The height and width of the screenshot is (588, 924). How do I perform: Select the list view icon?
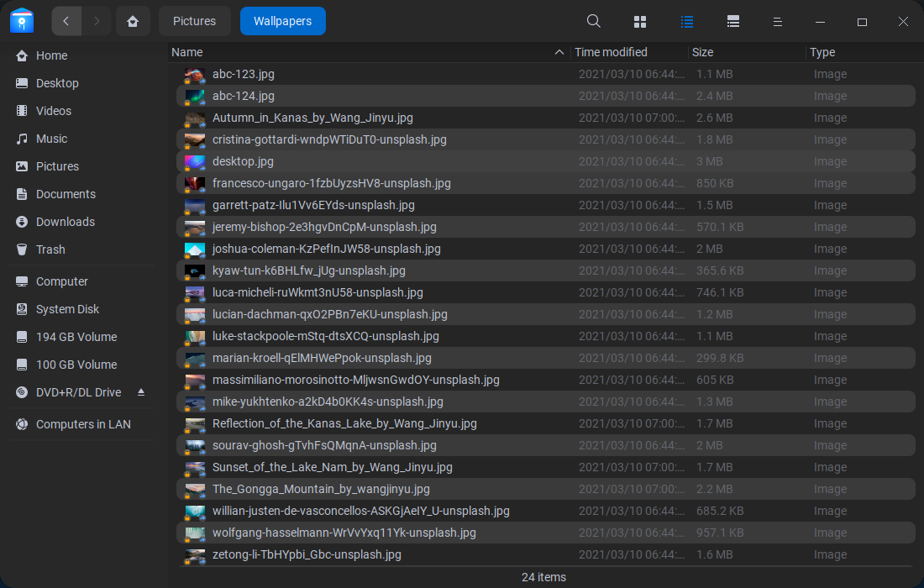coord(686,20)
